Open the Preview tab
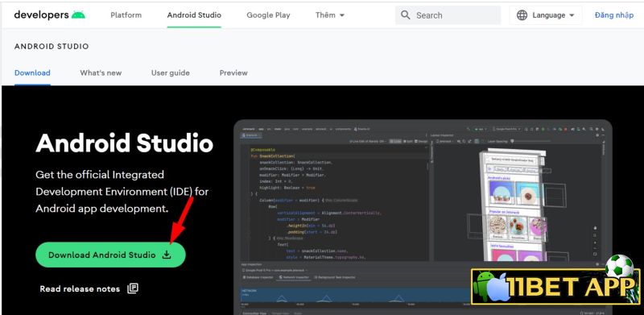644x315 pixels. 233,73
